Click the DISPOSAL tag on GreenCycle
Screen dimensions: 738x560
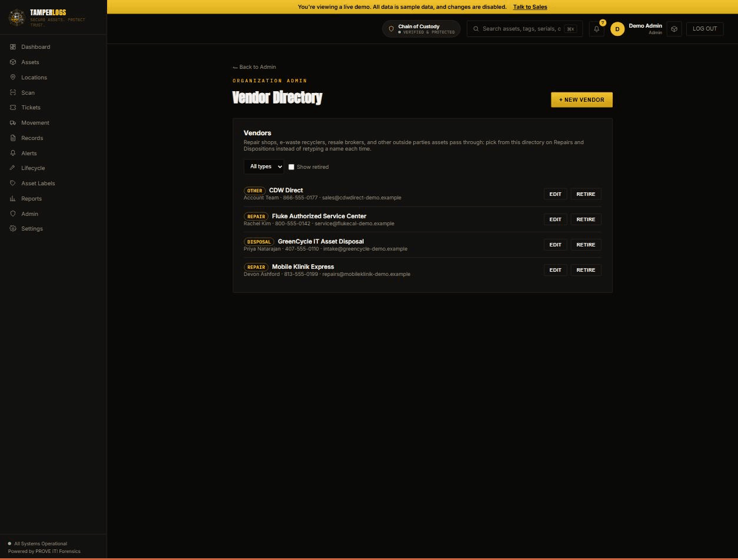(x=259, y=242)
